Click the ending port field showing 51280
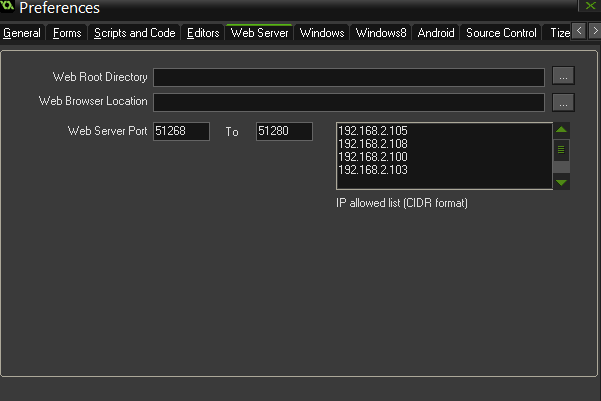The height and width of the screenshot is (401, 601). (x=284, y=131)
